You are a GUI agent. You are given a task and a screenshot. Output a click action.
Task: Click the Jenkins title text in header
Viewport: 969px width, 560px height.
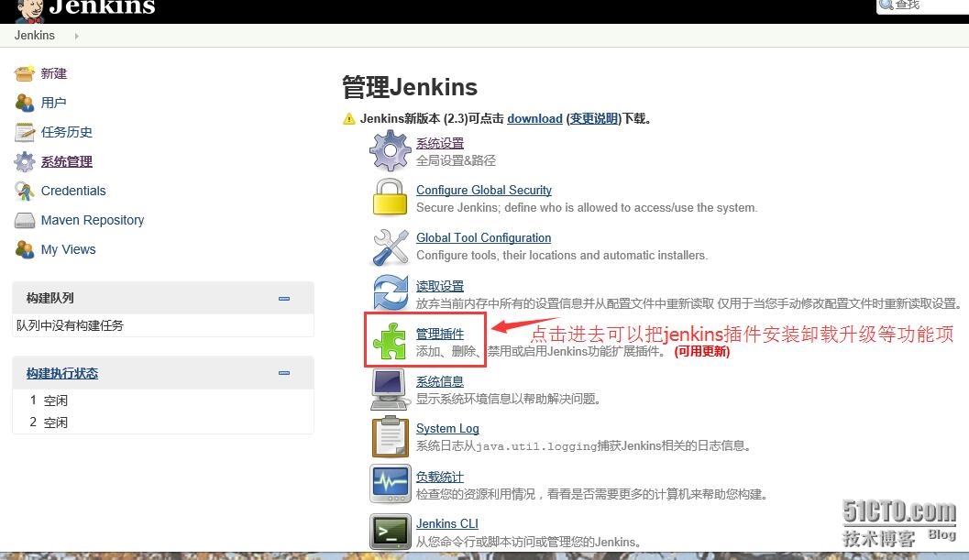coord(103,7)
